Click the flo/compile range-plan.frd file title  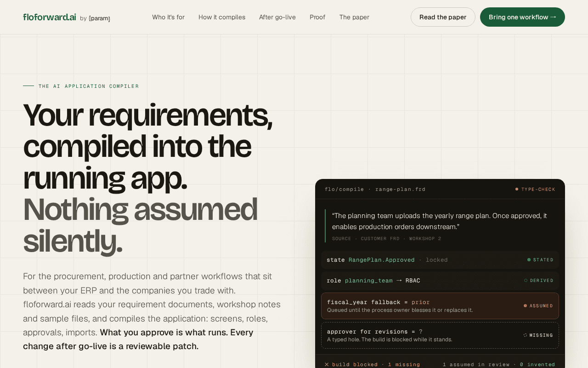coord(375,189)
